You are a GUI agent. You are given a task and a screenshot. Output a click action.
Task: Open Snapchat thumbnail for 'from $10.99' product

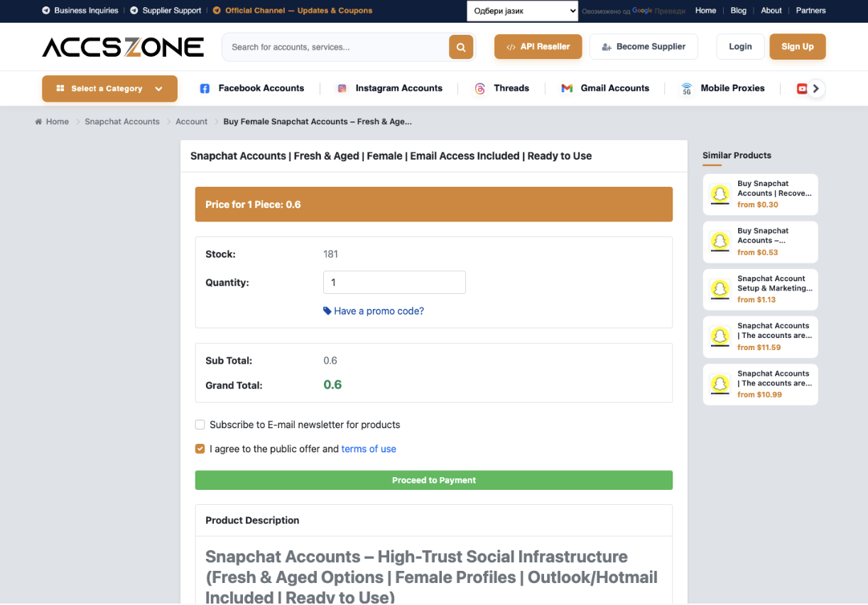720,384
